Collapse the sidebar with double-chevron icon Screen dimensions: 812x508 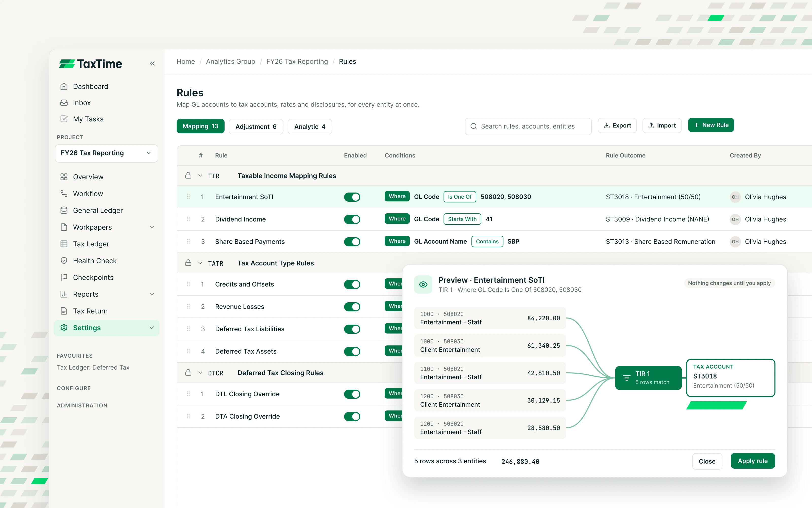[x=152, y=63]
